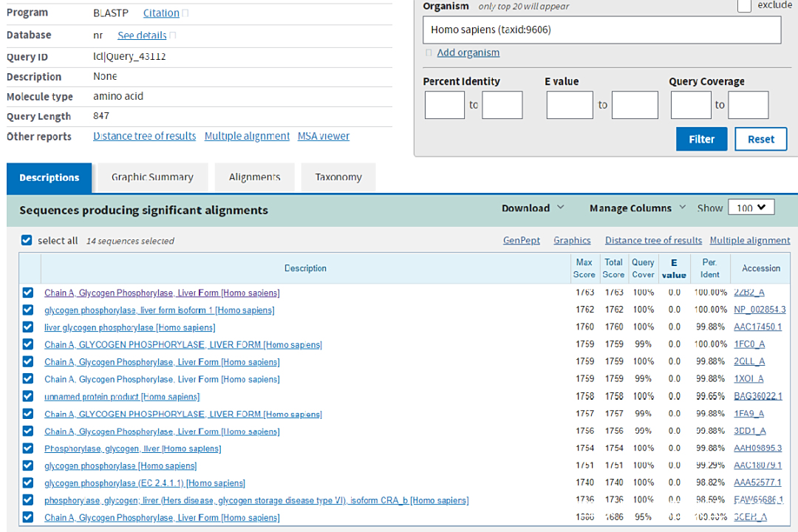Toggle the select all checkbox
The image size is (798, 532).
[27, 240]
